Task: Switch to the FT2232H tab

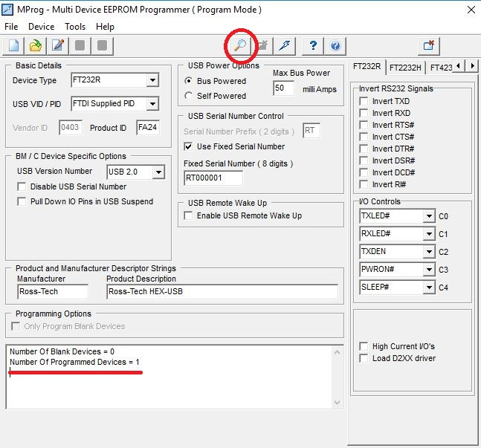Action: click(405, 68)
